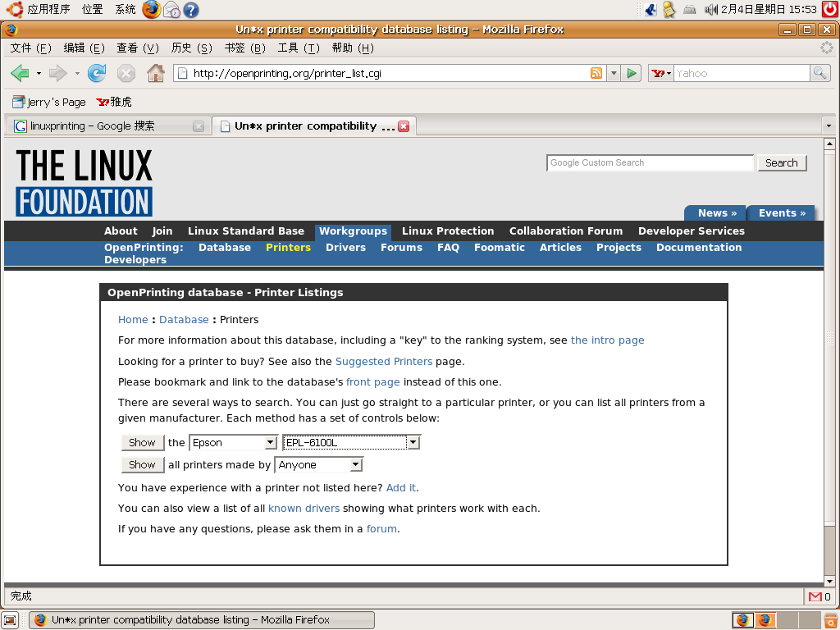Open the 系统 system menu

[126, 9]
